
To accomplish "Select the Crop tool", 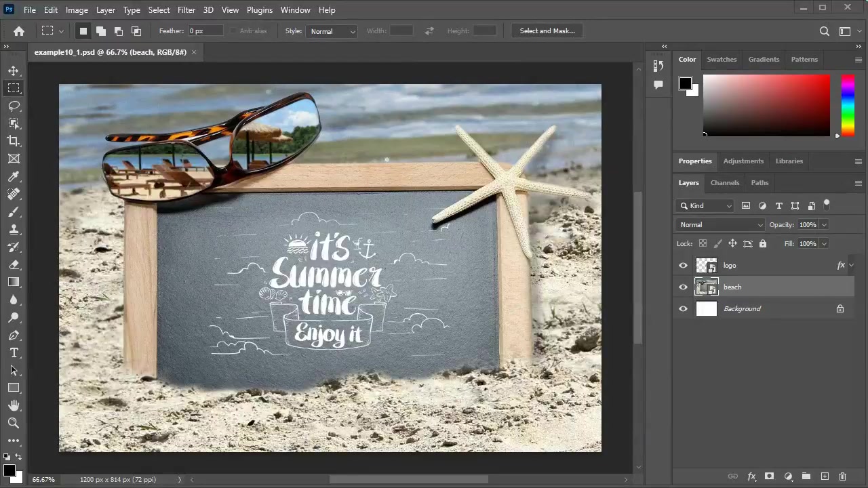I will [x=14, y=141].
